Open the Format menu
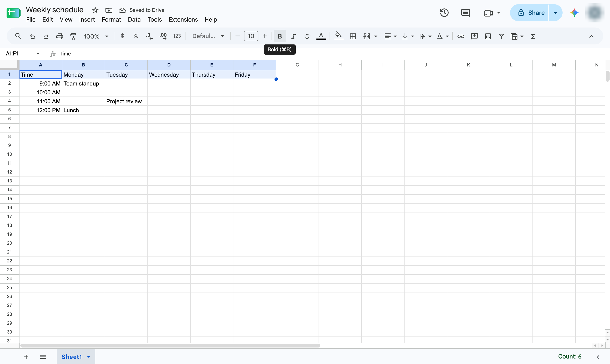This screenshot has width=610, height=364. tap(111, 20)
